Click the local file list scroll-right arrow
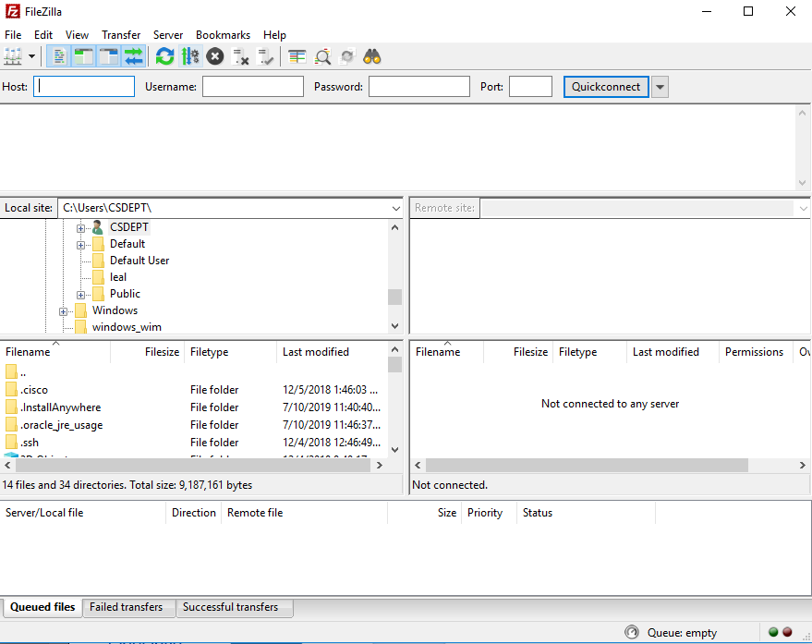Viewport: 812px width, 644px height. click(380, 466)
